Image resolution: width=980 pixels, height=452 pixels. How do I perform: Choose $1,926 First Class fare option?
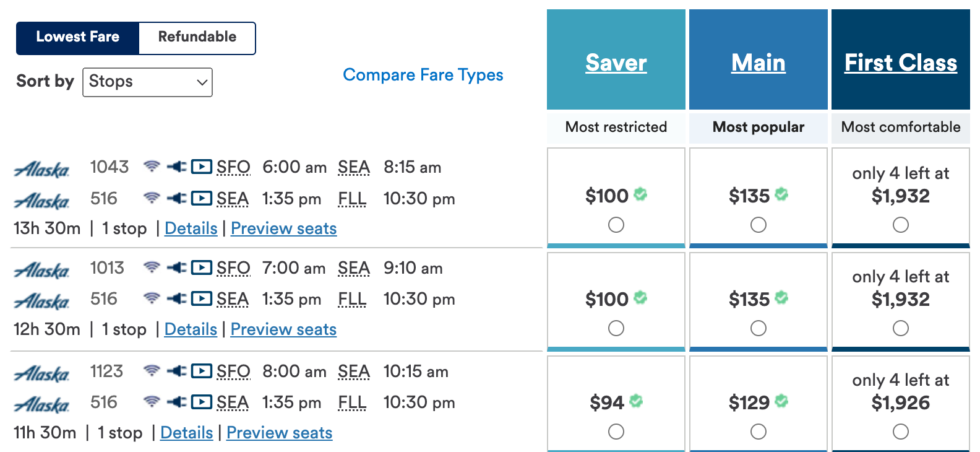pos(901,432)
